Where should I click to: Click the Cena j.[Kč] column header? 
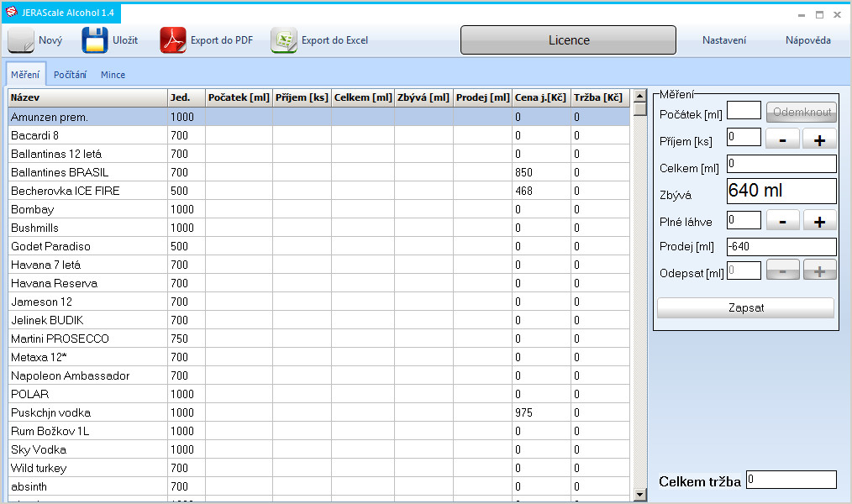[x=541, y=97]
